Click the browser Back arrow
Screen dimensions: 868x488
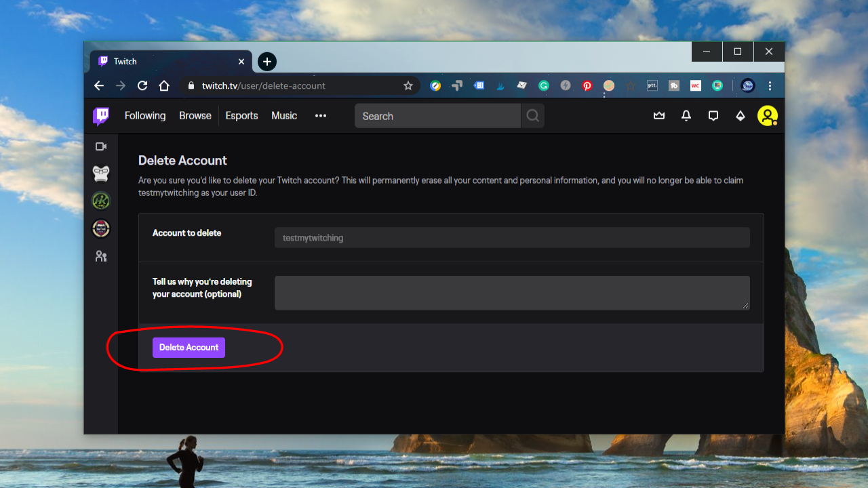click(99, 86)
